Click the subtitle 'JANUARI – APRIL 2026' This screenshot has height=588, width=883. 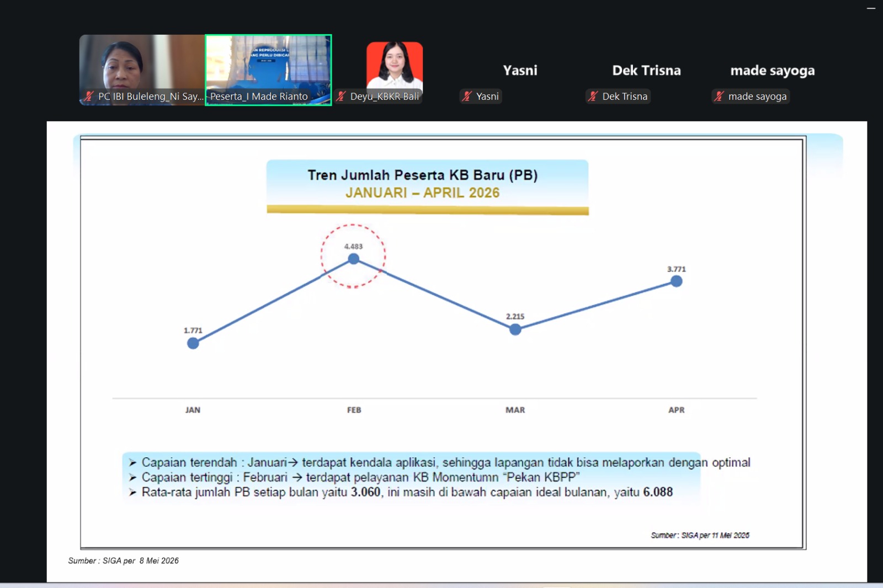pos(423,193)
